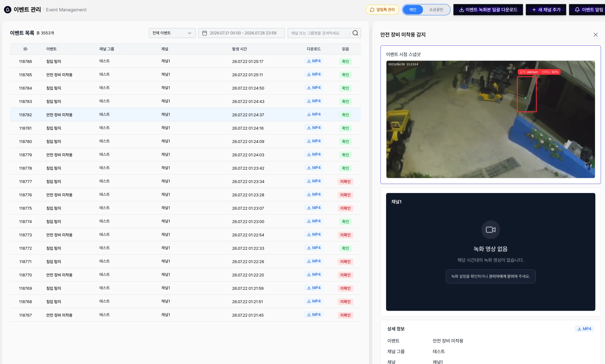The image size is (605, 364).
Task: Open the date range picker 2026.07.21 - 2026.07.28
Action: coord(241,33)
